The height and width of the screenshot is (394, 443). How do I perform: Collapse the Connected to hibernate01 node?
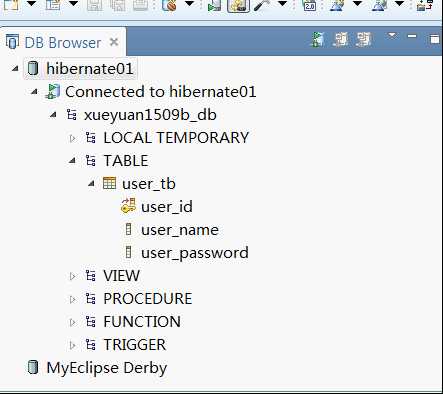point(34,92)
